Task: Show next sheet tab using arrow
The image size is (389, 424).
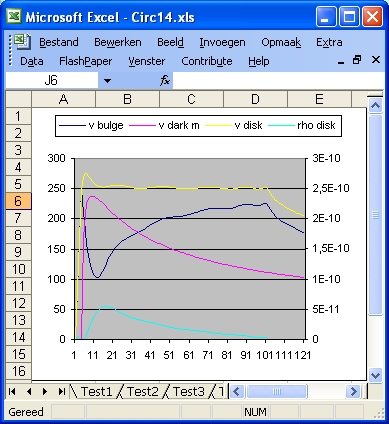Action: [45, 391]
